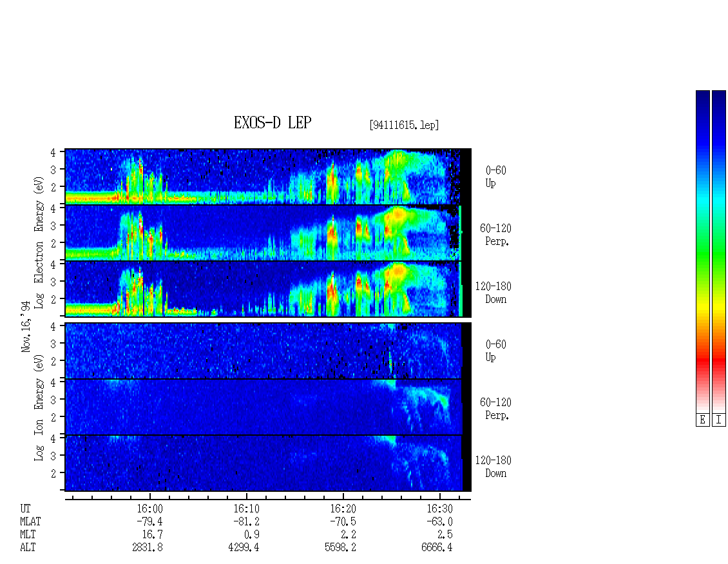Click the 16:20 UT tick value
Screen dimensions: 728x564
(x=343, y=509)
